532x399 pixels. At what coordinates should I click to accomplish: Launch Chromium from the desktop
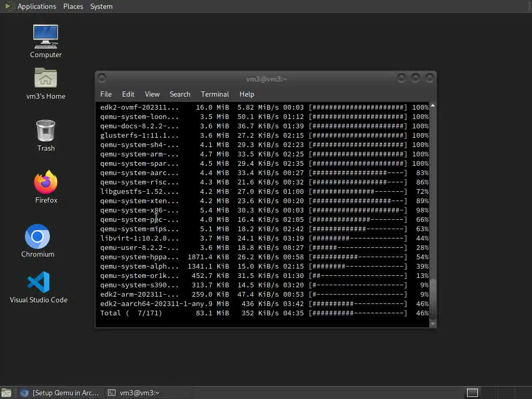pos(37,241)
